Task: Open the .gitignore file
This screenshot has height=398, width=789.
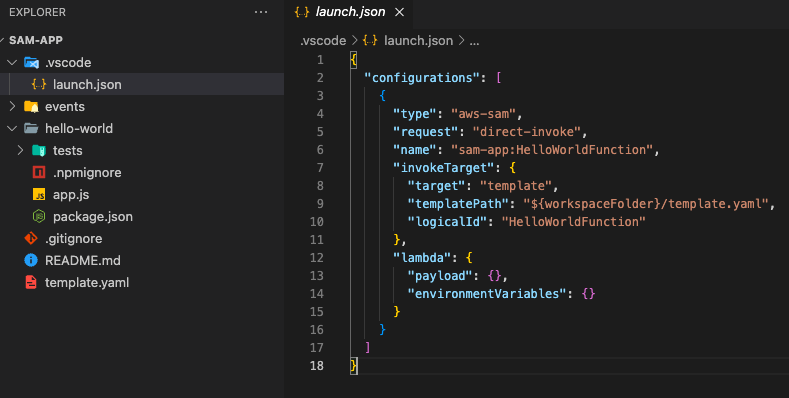Action: 73,238
